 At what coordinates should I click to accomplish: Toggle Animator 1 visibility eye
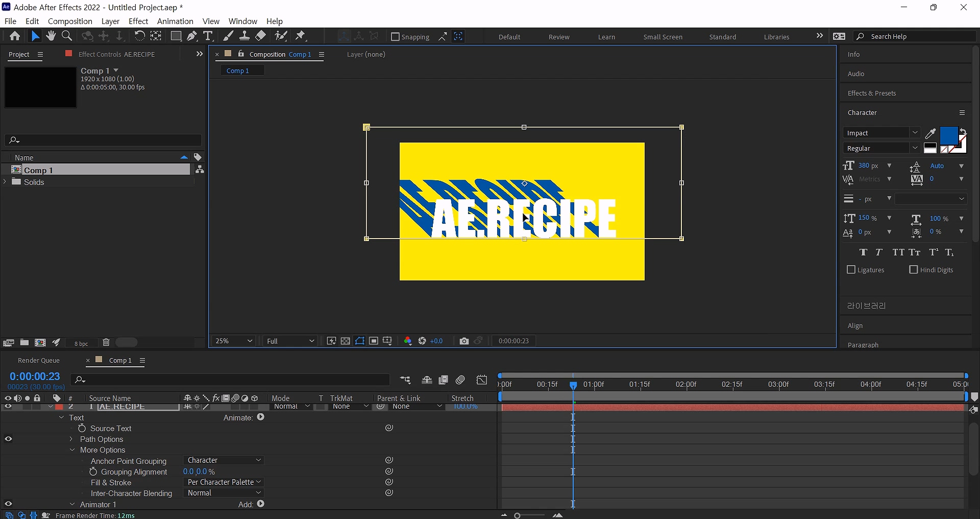click(x=8, y=504)
